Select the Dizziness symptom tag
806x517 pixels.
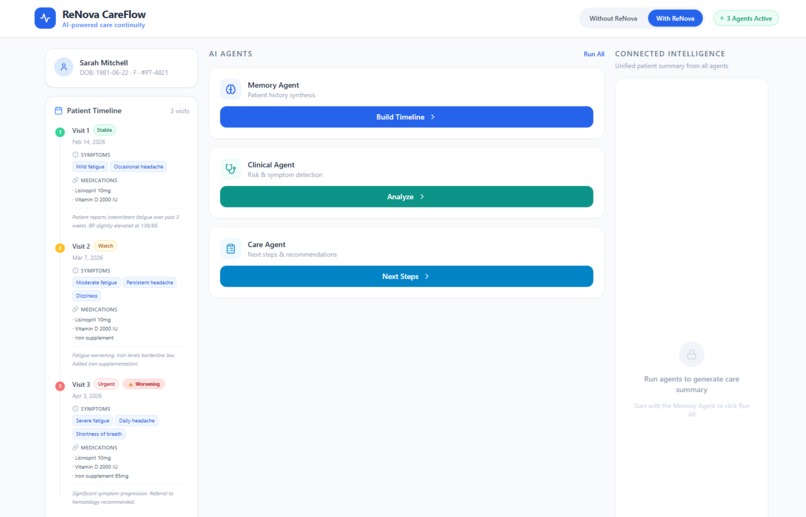click(86, 296)
